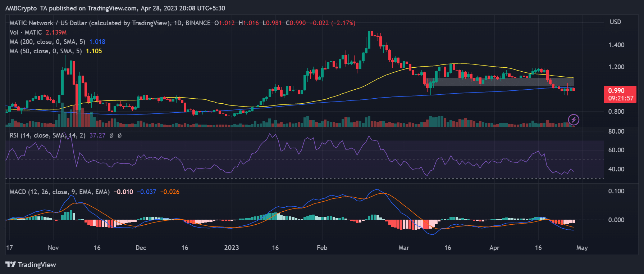
Task: Click the RSI value 37.27
Action: (x=97, y=135)
